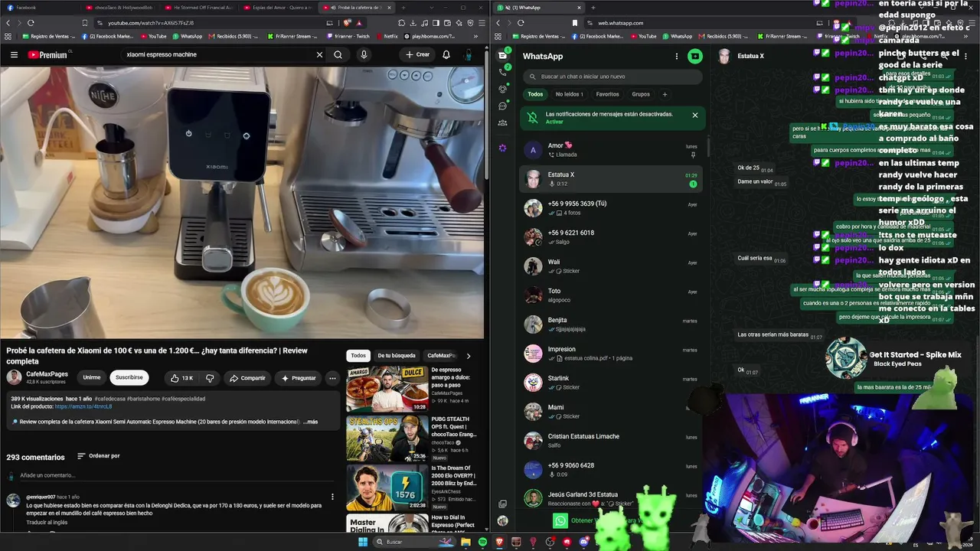Click Activar in the notifications banner
Image resolution: width=980 pixels, height=551 pixels.
click(554, 122)
